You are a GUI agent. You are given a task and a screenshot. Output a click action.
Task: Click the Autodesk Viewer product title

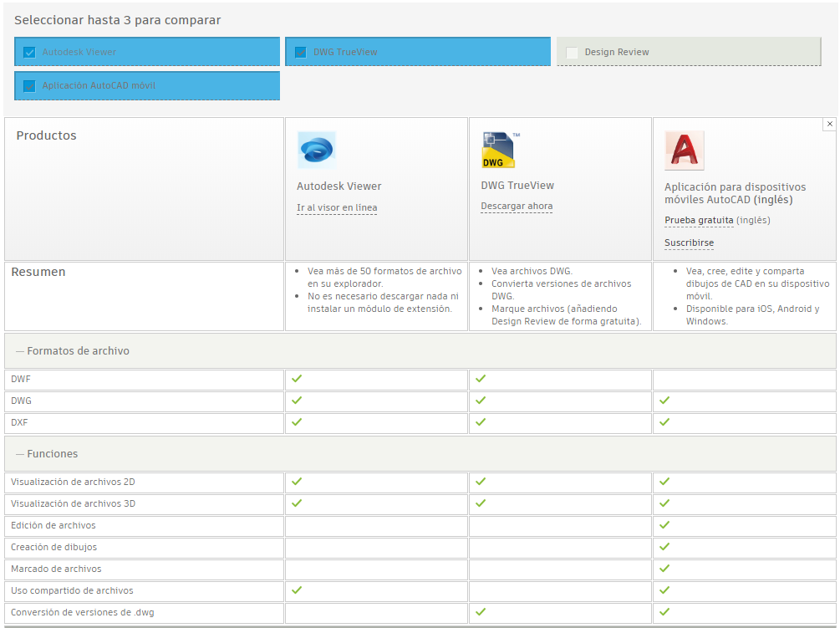[339, 186]
